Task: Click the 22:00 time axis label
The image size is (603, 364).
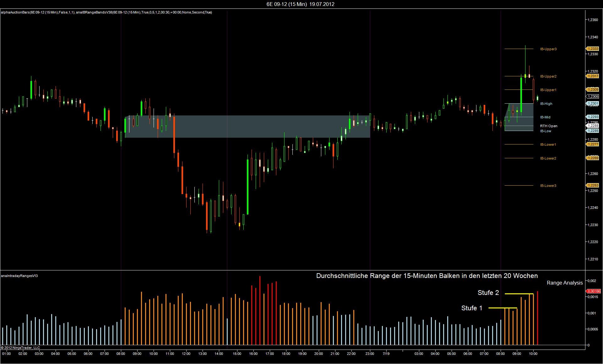Action: point(351,354)
